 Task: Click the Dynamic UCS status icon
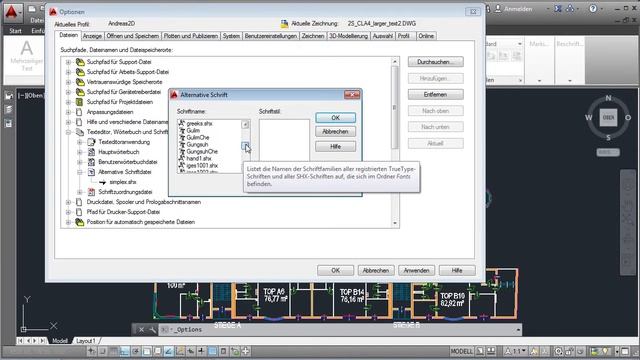(x=180, y=351)
